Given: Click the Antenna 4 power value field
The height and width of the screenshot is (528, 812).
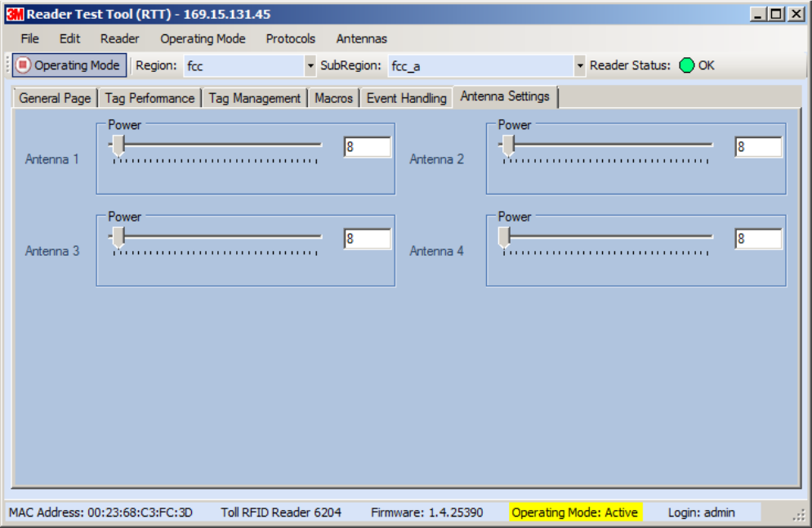Looking at the screenshot, I should (x=758, y=239).
